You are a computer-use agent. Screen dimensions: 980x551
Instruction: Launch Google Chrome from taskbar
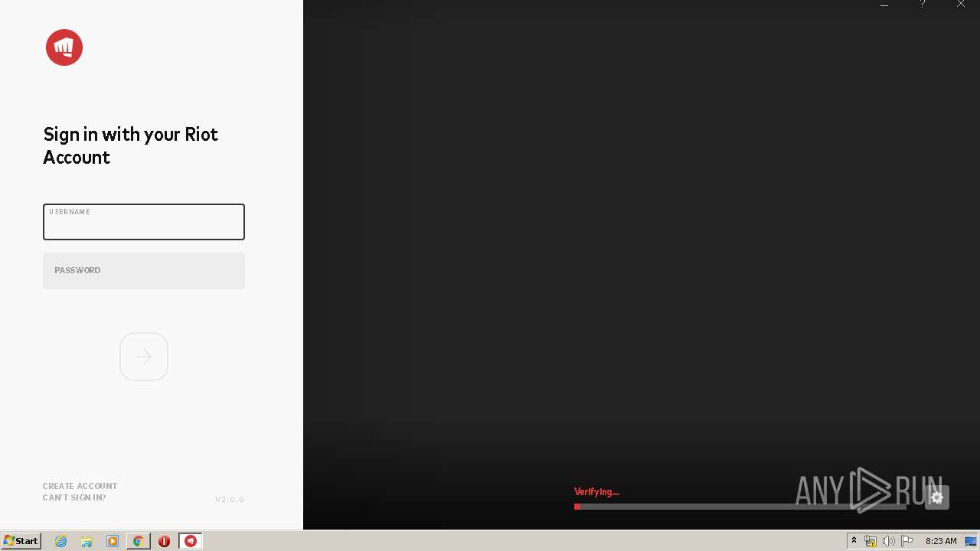pyautogui.click(x=138, y=541)
